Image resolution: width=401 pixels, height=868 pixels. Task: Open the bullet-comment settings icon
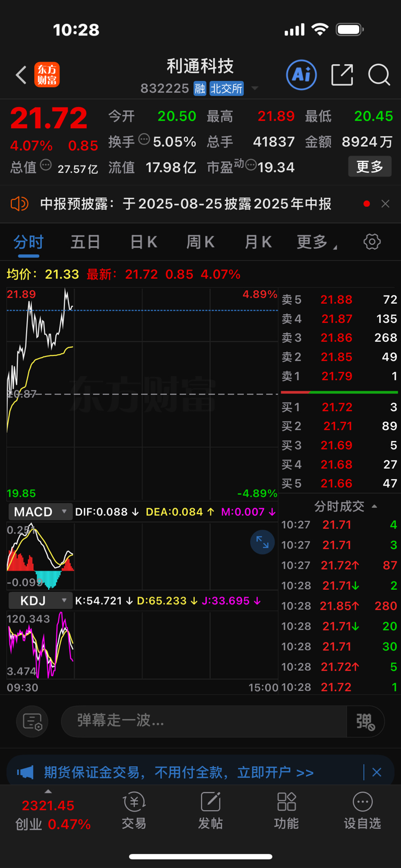[32, 721]
